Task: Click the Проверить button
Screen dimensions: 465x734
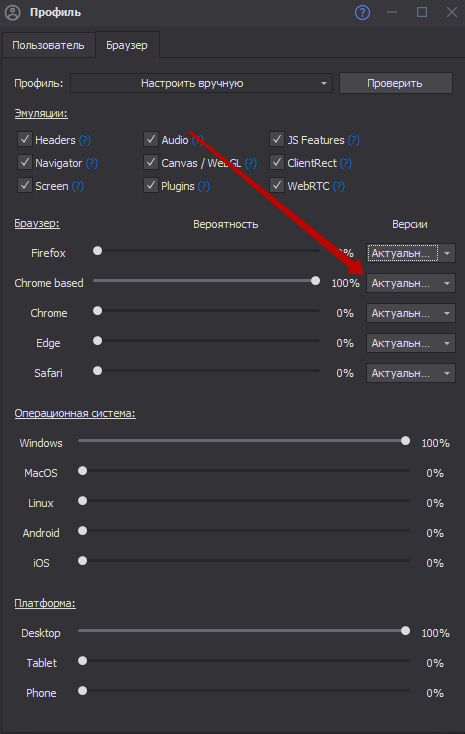Action: pos(396,83)
